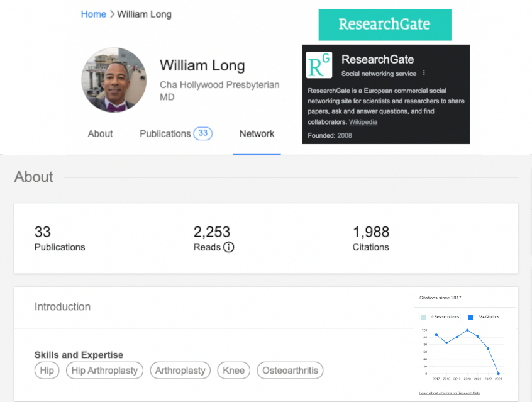Viewport: 532px width, 402px height.
Task: Click the Cha Hollywood Presbyterian affiliation text
Action: click(x=219, y=85)
